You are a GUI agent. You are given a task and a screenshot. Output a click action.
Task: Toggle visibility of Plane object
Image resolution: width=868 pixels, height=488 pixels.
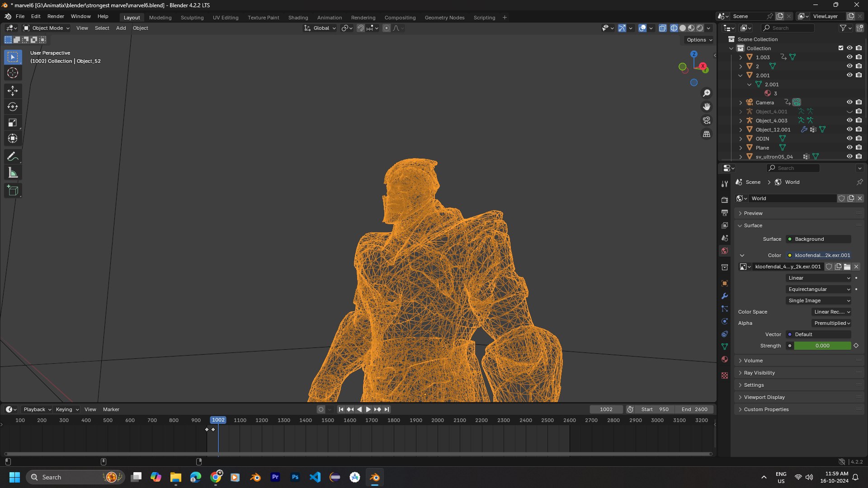(x=849, y=147)
